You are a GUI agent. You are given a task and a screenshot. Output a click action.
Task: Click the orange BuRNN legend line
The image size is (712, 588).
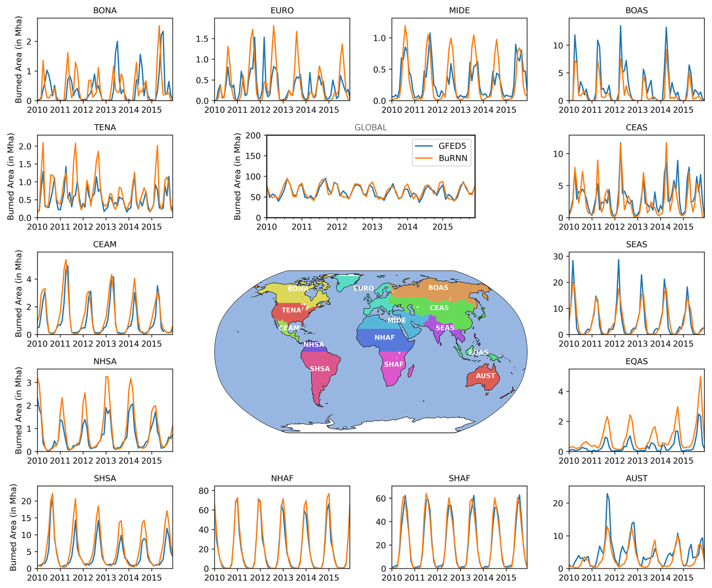pos(423,158)
